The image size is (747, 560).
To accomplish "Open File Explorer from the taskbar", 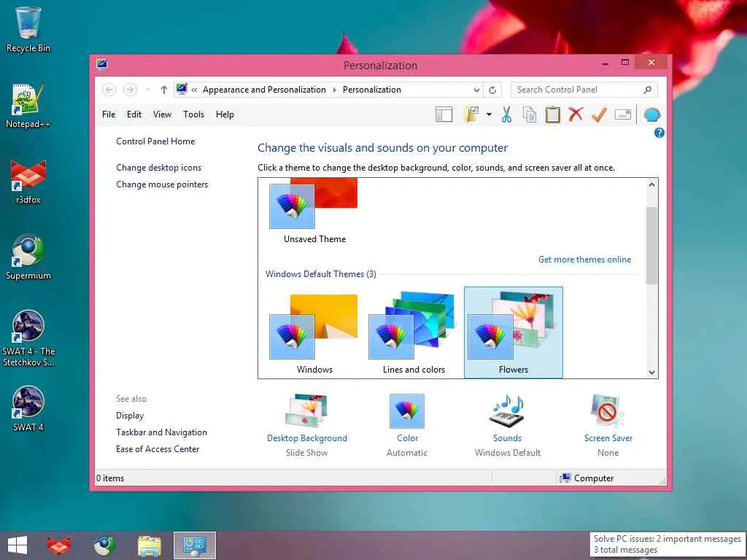I will (x=149, y=545).
